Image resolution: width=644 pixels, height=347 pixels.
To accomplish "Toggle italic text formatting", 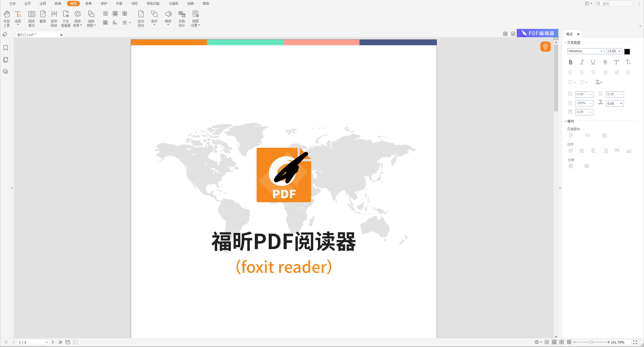I will (x=582, y=62).
